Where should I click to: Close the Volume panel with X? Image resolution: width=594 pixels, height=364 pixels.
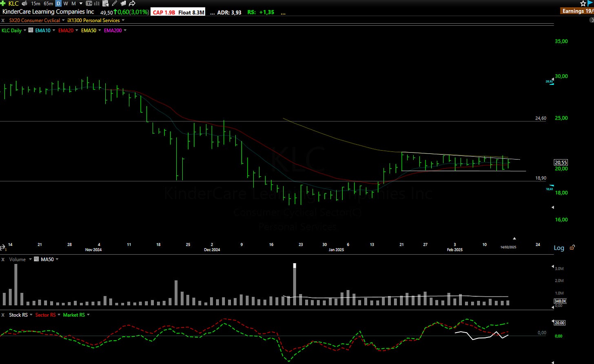pyautogui.click(x=3, y=259)
